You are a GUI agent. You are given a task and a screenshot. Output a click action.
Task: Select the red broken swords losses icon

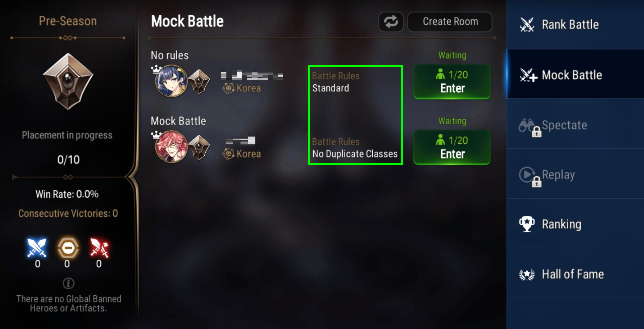point(99,248)
